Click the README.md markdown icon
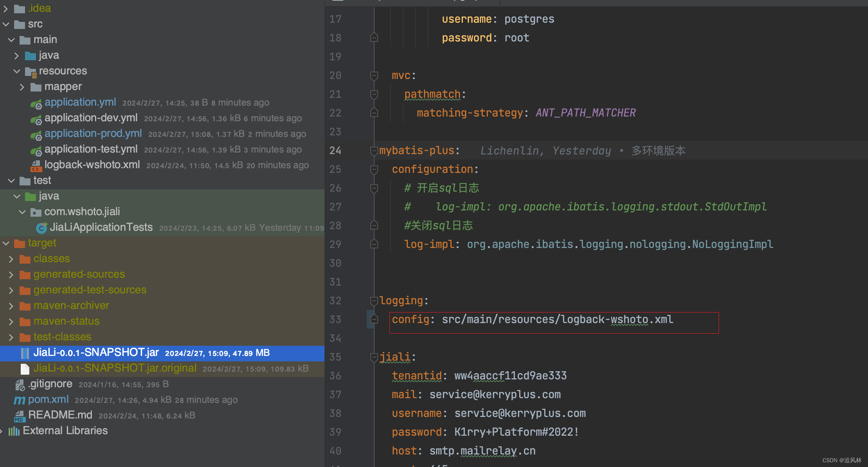868x467 pixels. click(20, 416)
